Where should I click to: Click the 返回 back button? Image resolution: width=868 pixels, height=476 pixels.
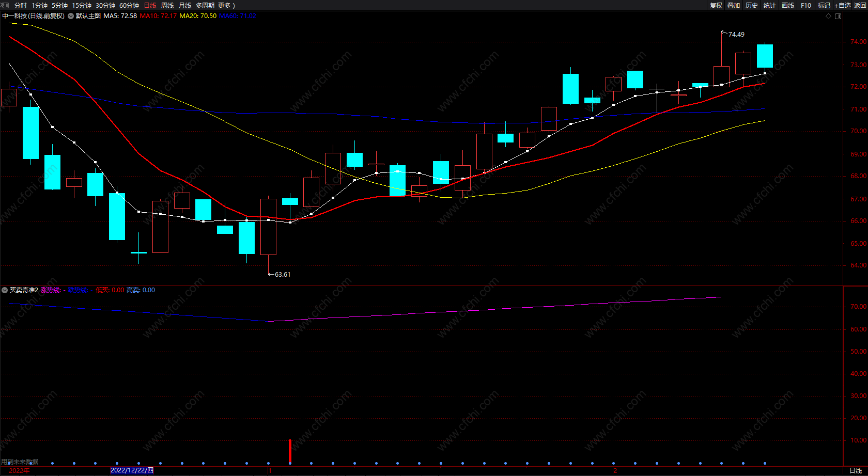(860, 5)
